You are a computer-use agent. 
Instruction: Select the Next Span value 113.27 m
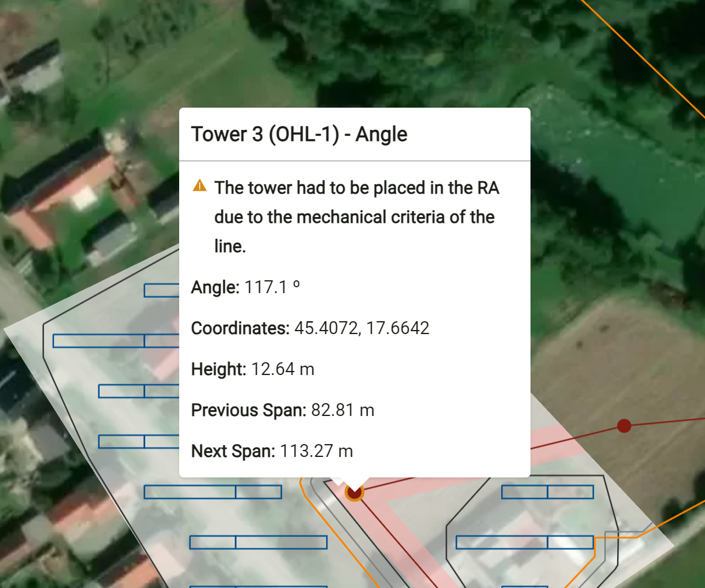pyautogui.click(x=316, y=451)
